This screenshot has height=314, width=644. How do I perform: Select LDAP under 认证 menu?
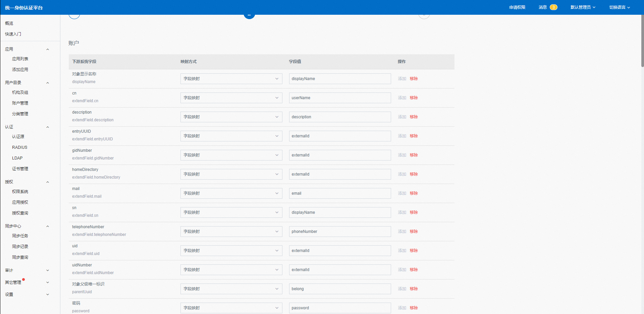[x=17, y=158]
